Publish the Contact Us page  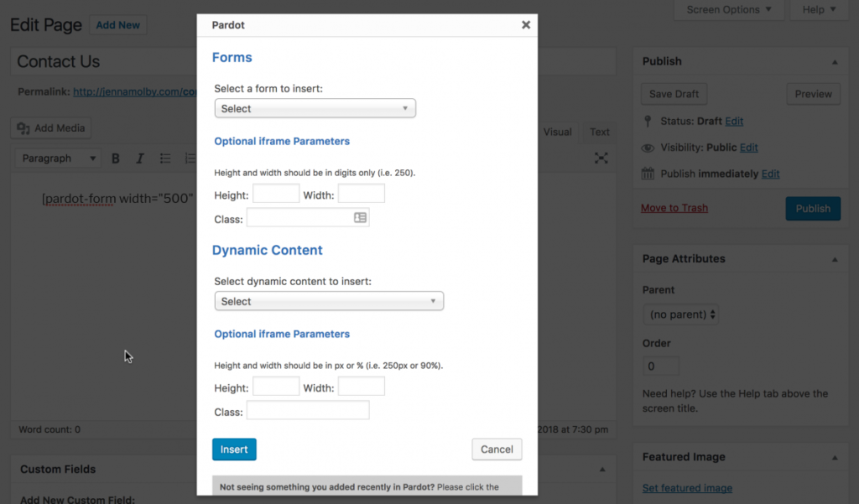pyautogui.click(x=812, y=208)
